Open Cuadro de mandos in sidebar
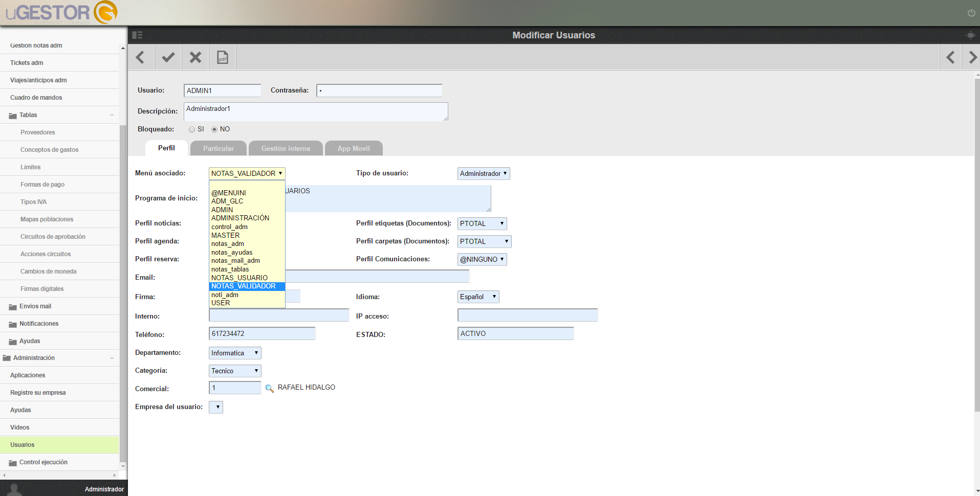This screenshot has height=496, width=980. click(x=59, y=98)
